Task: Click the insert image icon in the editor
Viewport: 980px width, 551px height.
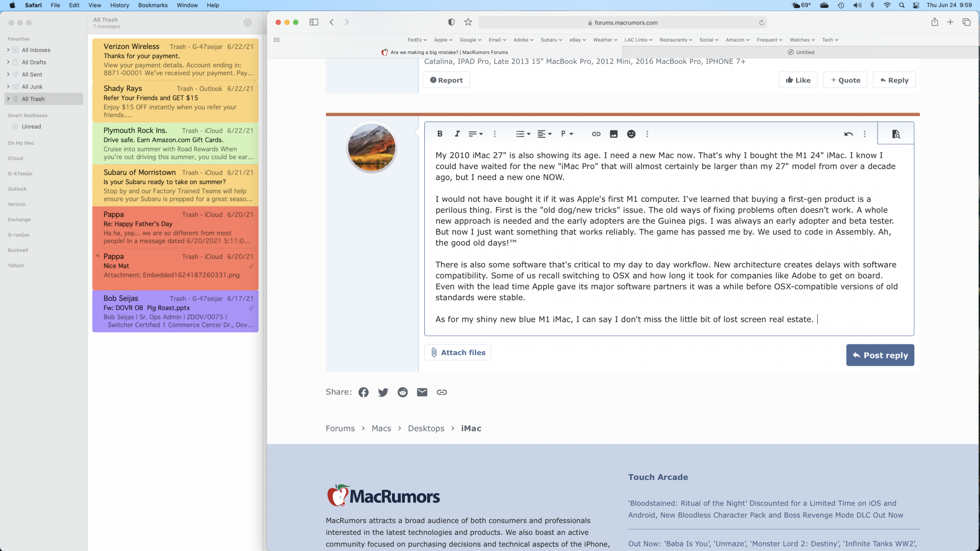Action: [x=613, y=134]
